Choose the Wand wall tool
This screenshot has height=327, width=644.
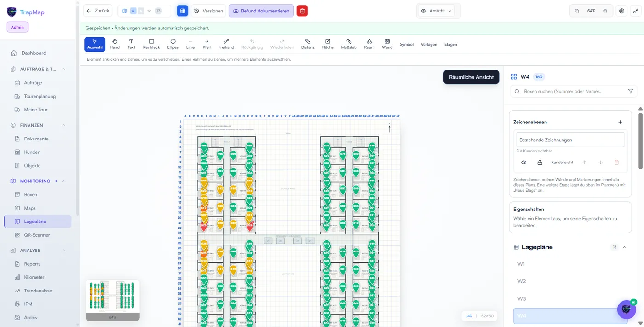387,44
